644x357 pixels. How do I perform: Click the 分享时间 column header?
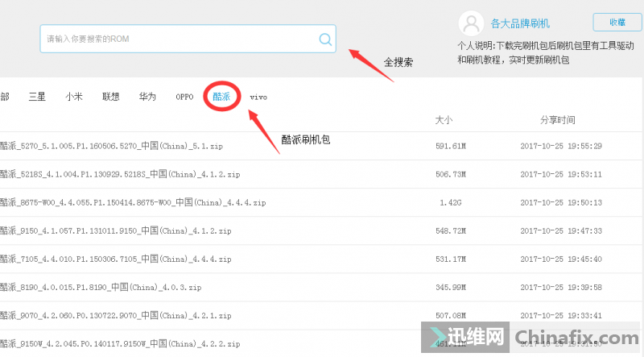(x=557, y=120)
